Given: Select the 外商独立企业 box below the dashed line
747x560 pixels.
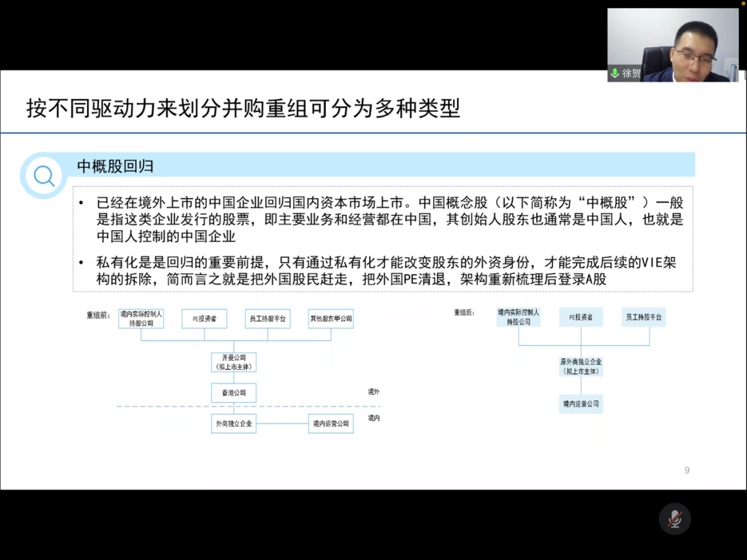Looking at the screenshot, I should point(233,424).
